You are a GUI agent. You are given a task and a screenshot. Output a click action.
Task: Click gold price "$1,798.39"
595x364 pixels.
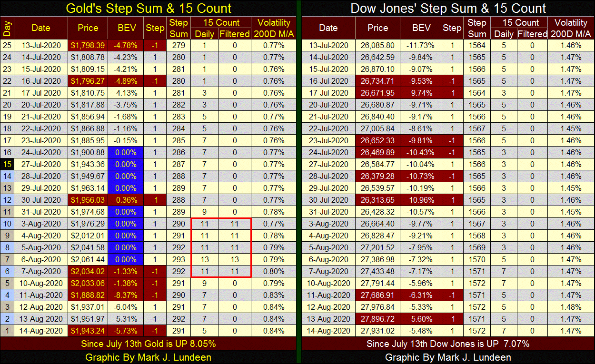point(88,45)
